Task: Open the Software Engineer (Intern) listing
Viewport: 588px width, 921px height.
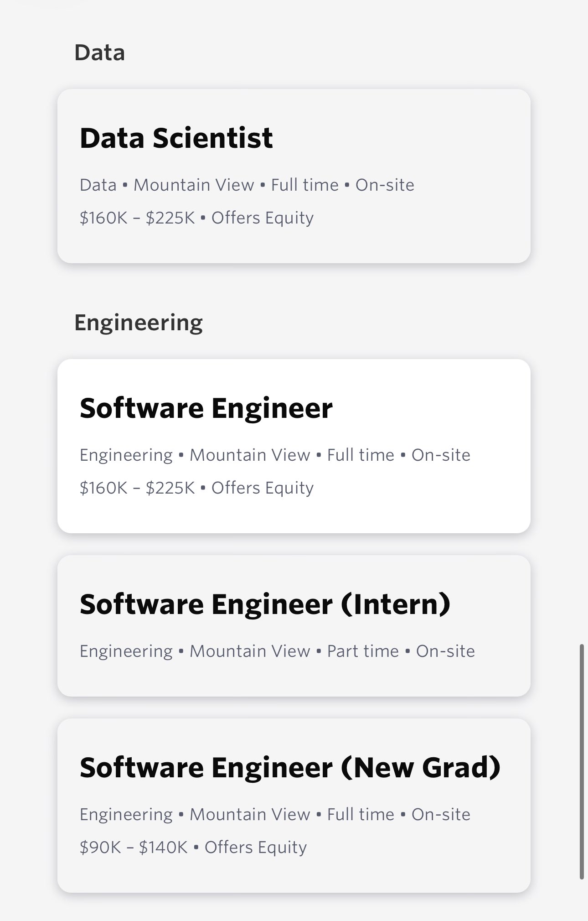Action: pos(265,604)
